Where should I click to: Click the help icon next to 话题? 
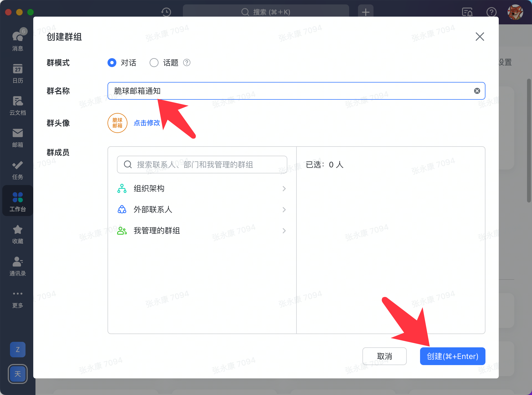[x=187, y=63]
